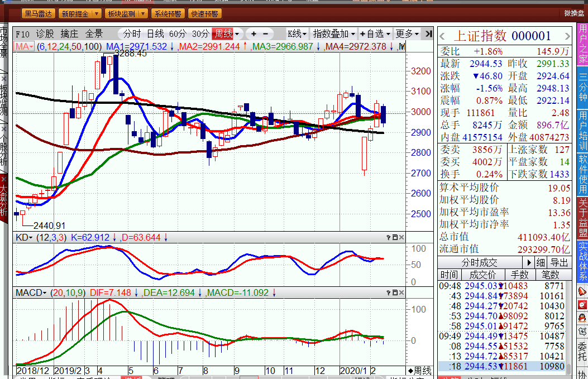Go to previous stock with left arrow

pos(442,37)
